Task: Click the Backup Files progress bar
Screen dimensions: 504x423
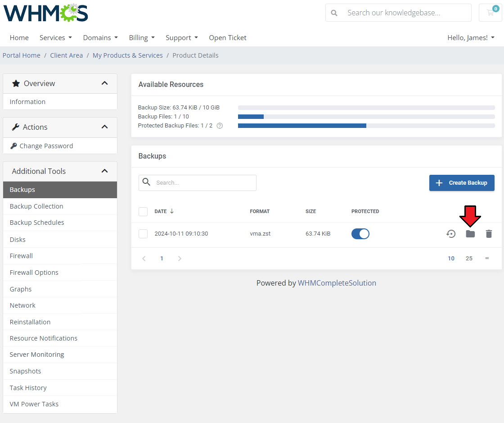Action: pyautogui.click(x=366, y=117)
